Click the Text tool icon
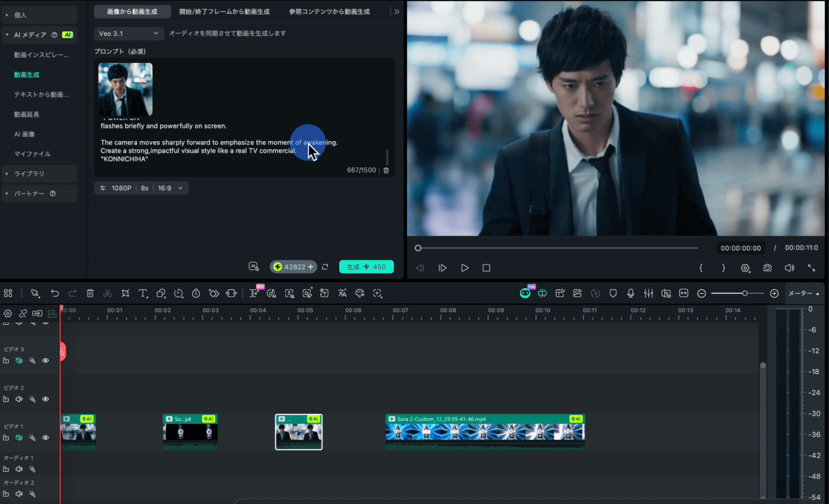Screen dimensions: 829x504 (143, 293)
